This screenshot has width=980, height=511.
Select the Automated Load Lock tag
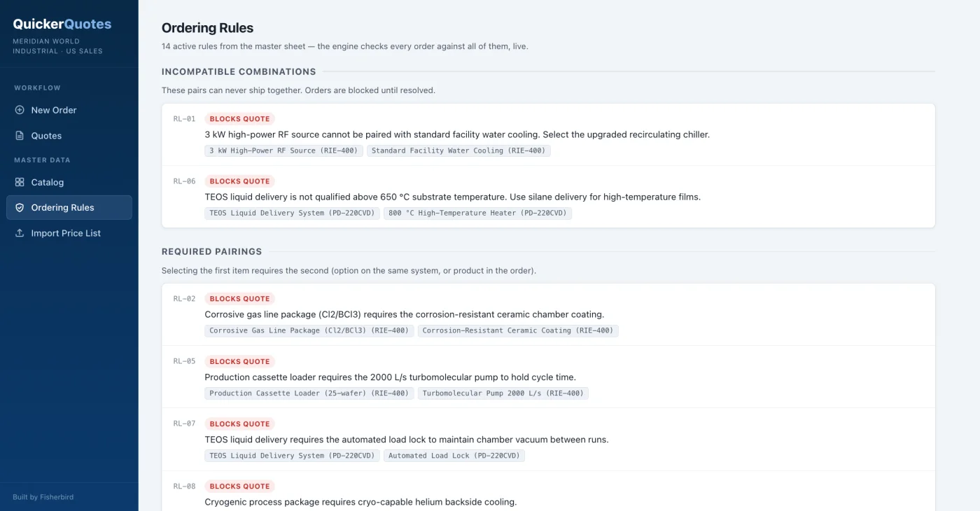pos(454,456)
